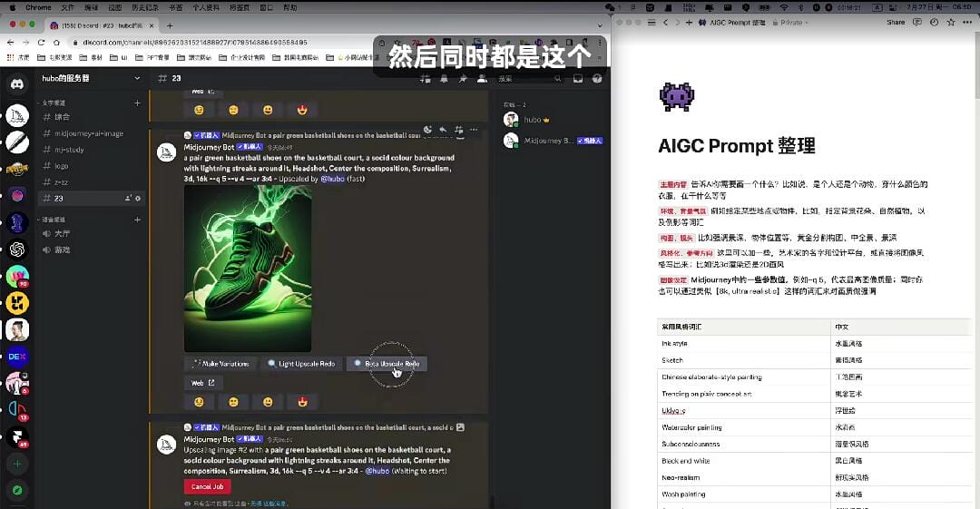The height and width of the screenshot is (509, 980).
Task: Open comments icon in Notion toolbar
Action: 916,23
